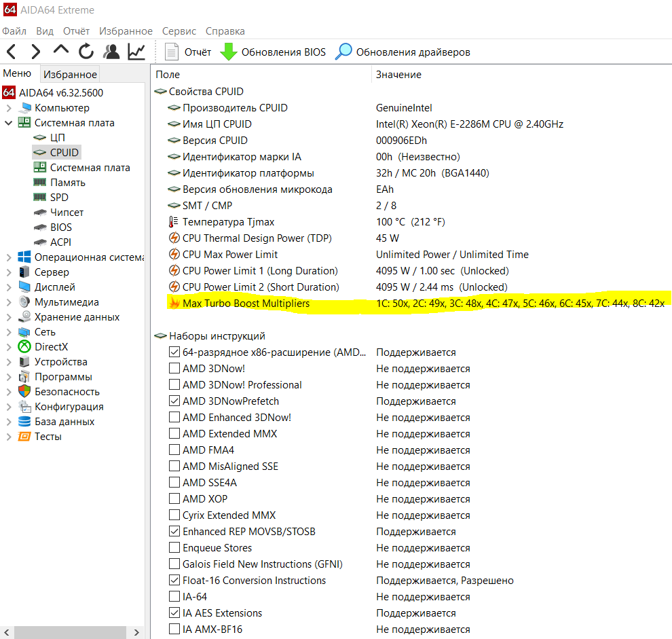Screen dimensions: 672x639
Task: Click the Сервер server icon
Action: [24, 272]
